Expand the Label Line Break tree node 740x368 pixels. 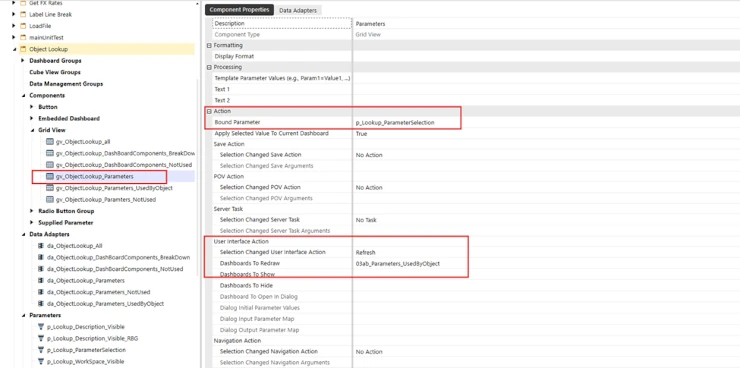pos(14,14)
